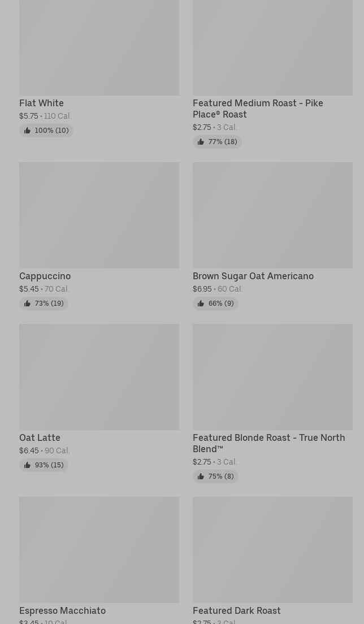The image size is (364, 624).
Task: Click the Oat Latte product image
Action: (x=99, y=377)
